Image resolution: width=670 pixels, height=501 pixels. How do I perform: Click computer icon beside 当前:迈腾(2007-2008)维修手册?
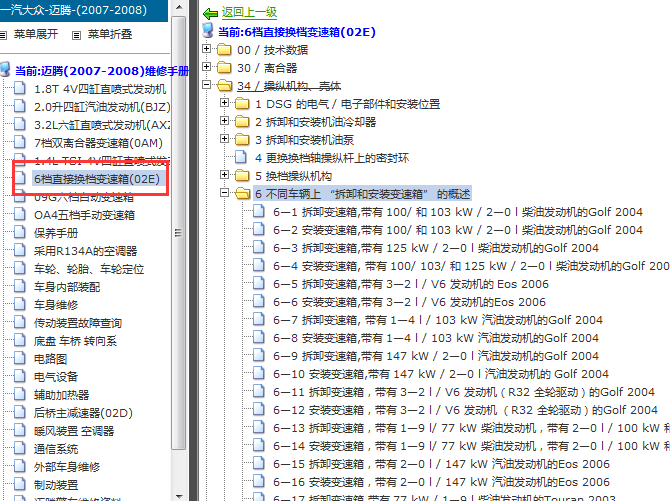[x=5, y=69]
